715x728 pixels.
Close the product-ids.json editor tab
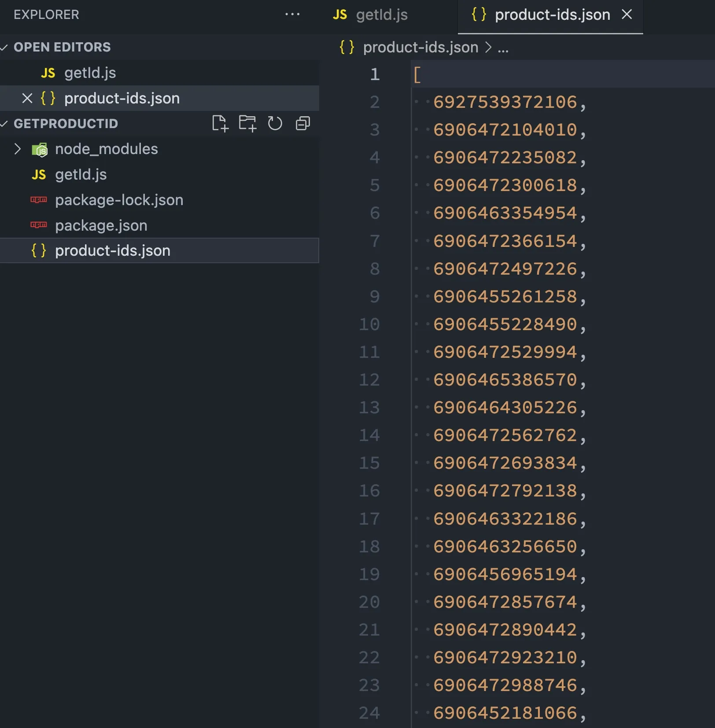[x=627, y=15]
